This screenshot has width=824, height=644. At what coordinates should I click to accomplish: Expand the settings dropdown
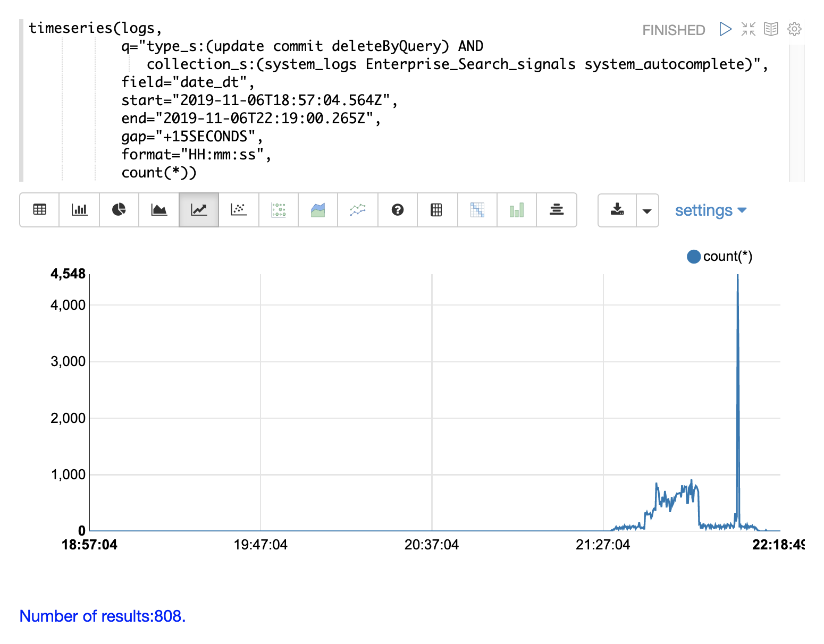pos(710,210)
